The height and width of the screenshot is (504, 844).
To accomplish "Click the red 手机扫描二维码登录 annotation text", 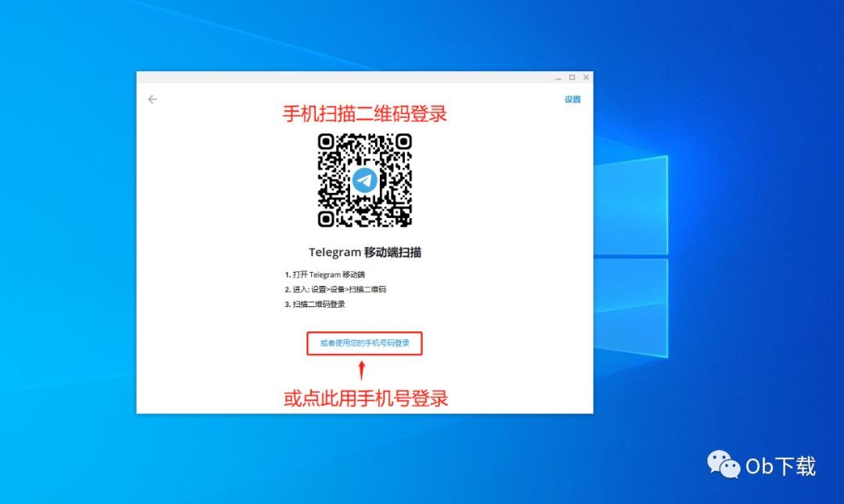I will click(x=364, y=114).
